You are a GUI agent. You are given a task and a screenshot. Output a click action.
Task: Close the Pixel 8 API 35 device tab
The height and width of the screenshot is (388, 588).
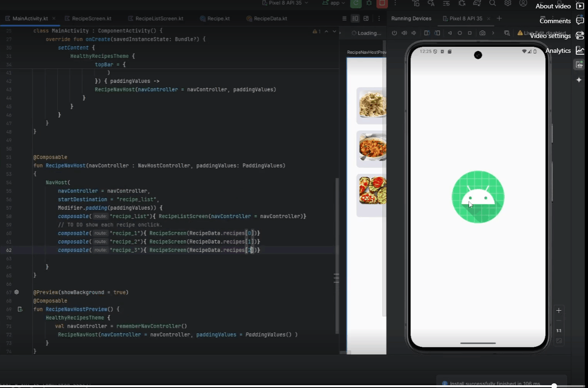[487, 19]
